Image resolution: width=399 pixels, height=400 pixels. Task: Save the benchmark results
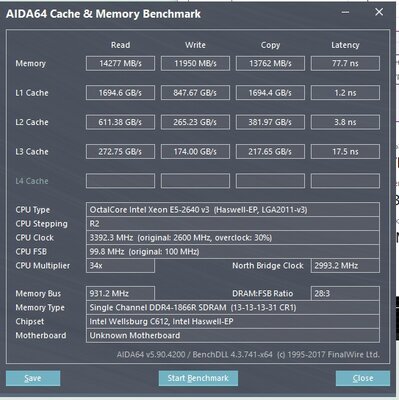33,378
